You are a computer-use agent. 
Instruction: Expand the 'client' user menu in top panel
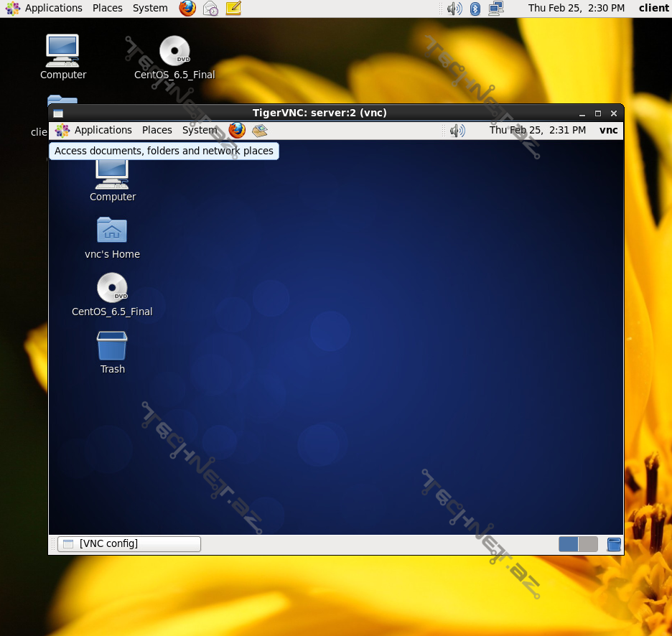[x=653, y=9]
